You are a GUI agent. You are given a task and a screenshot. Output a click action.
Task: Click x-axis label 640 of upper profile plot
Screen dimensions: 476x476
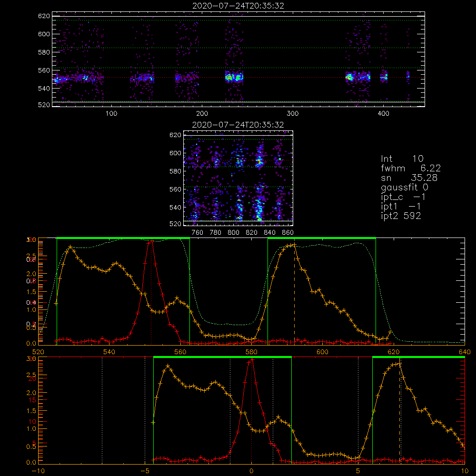point(465,352)
